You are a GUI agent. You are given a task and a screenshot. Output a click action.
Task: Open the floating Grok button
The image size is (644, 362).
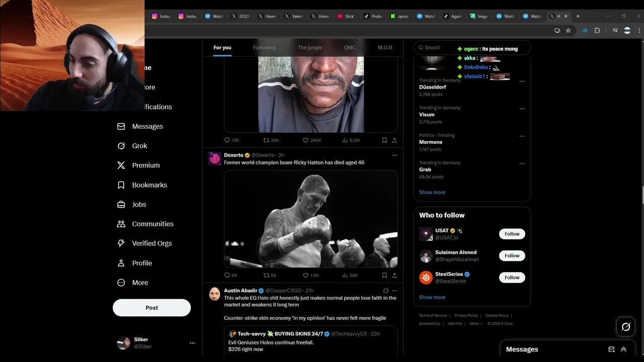(x=626, y=327)
